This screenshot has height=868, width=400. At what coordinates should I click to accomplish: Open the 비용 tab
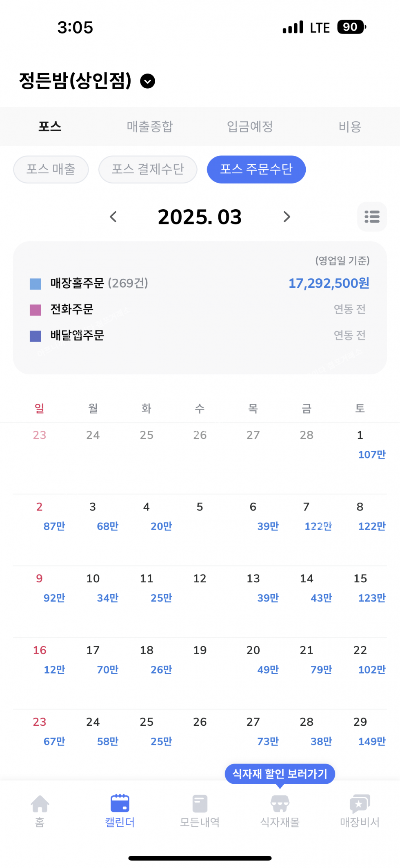350,126
